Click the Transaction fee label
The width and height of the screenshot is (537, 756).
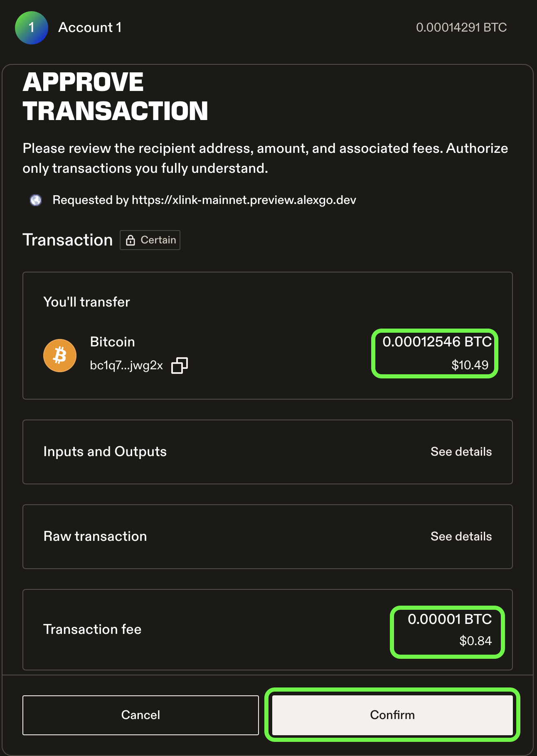(93, 630)
